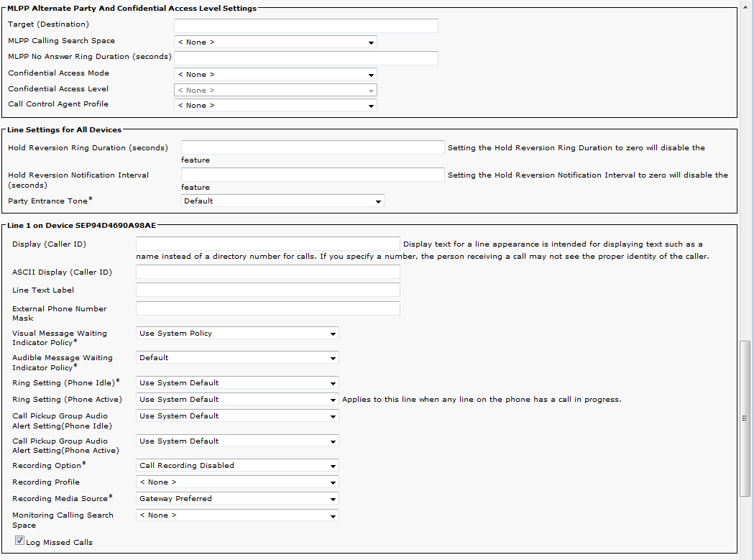Select the External Phone Number Mask field
This screenshot has height=560, width=754.
267,308
